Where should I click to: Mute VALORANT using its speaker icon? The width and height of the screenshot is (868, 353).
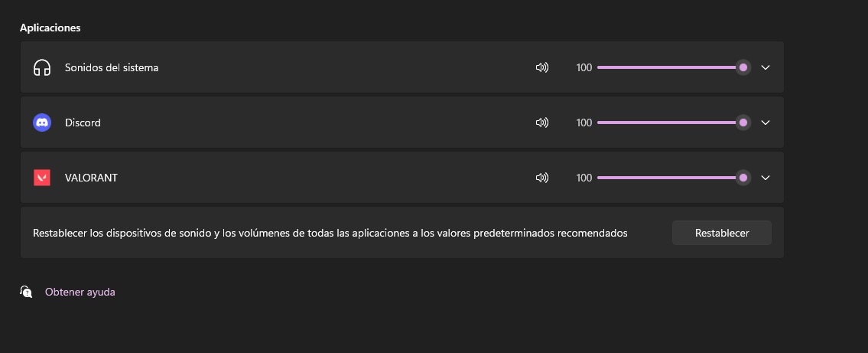(x=542, y=178)
